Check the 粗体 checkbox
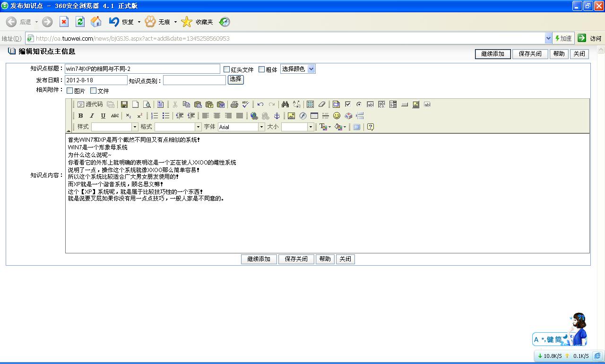 pyautogui.click(x=261, y=69)
